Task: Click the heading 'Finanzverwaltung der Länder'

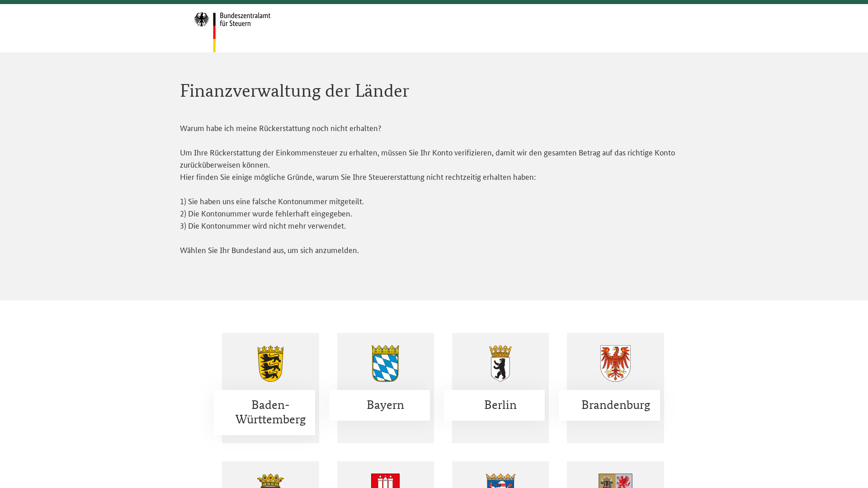Action: pyautogui.click(x=294, y=91)
